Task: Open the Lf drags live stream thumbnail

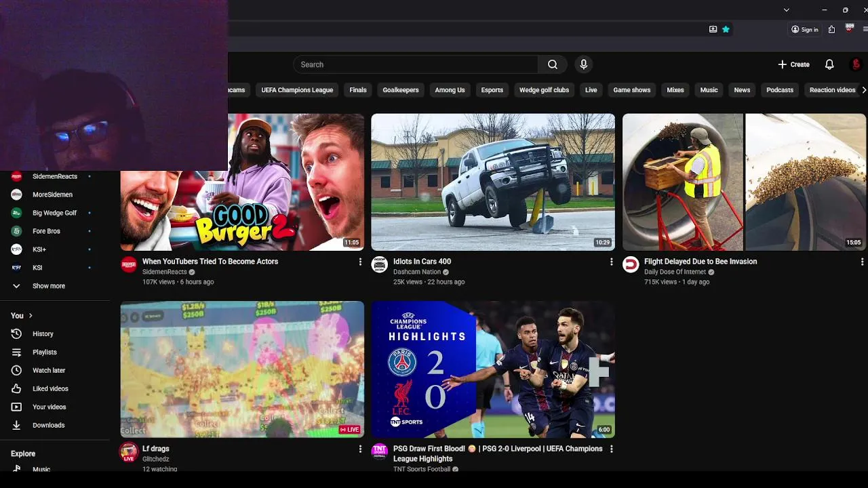Action: (x=242, y=369)
